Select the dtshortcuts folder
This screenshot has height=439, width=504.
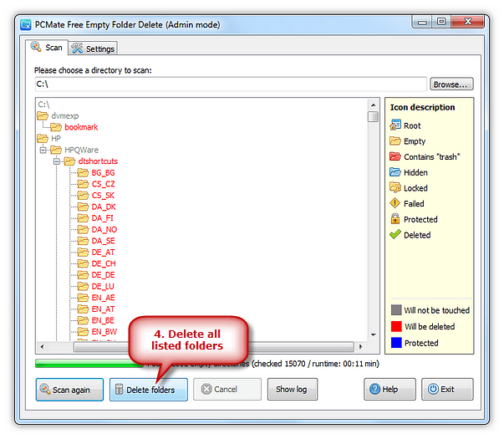pos(98,161)
